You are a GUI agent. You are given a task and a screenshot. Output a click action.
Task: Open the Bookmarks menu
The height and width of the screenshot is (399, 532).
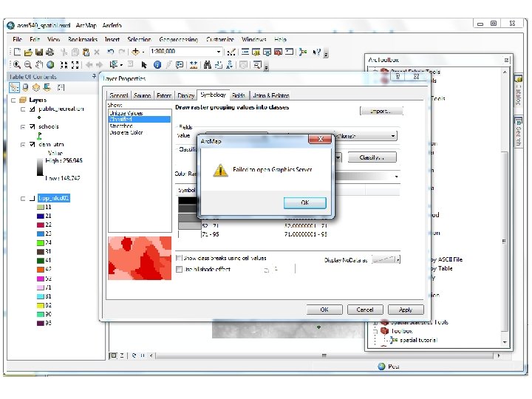coord(83,39)
